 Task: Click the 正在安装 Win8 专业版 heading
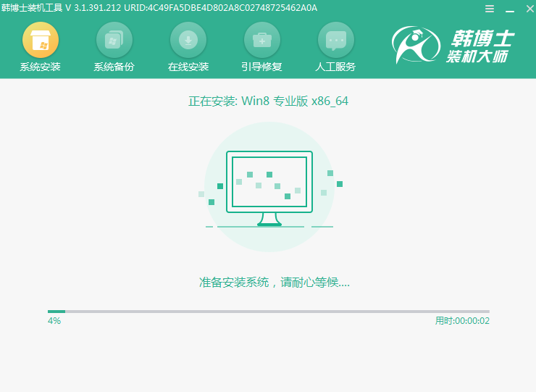tap(268, 101)
